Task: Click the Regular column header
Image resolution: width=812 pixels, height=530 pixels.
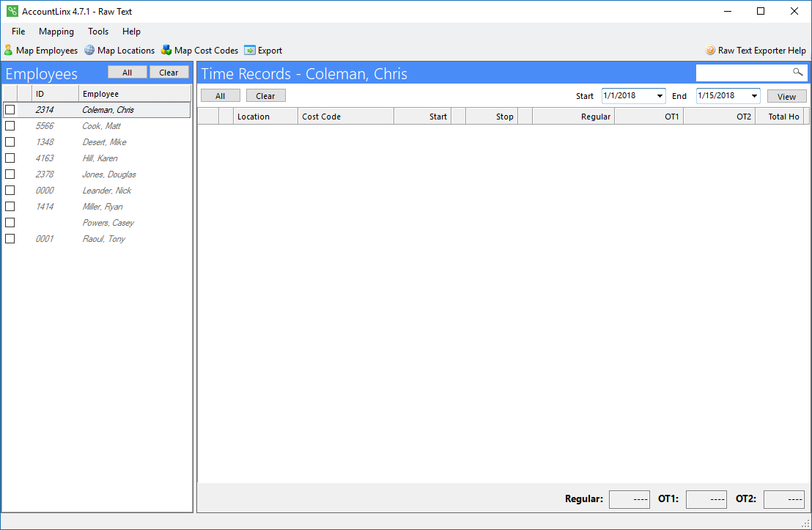Action: coord(573,117)
